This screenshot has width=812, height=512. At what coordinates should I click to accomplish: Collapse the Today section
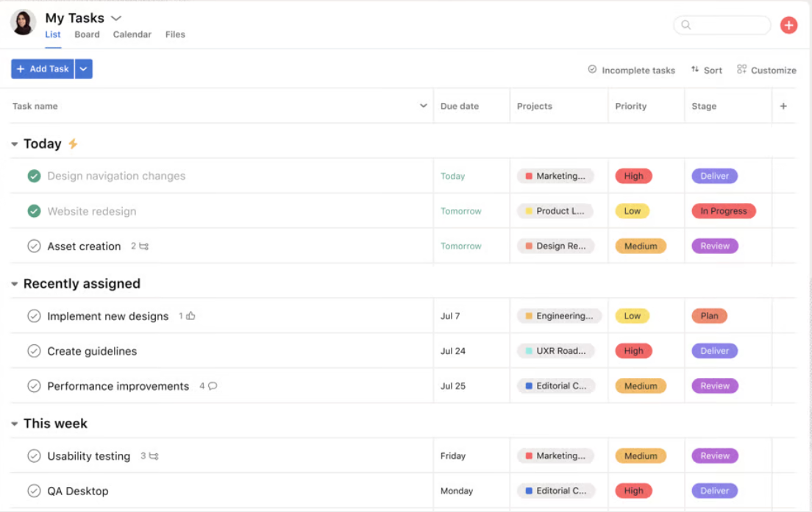point(15,144)
